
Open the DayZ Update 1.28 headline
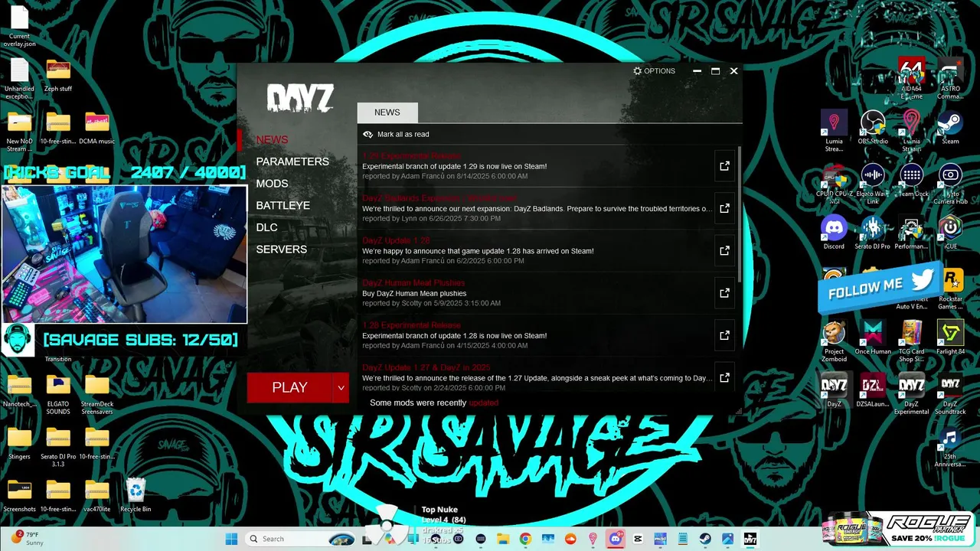tap(396, 240)
